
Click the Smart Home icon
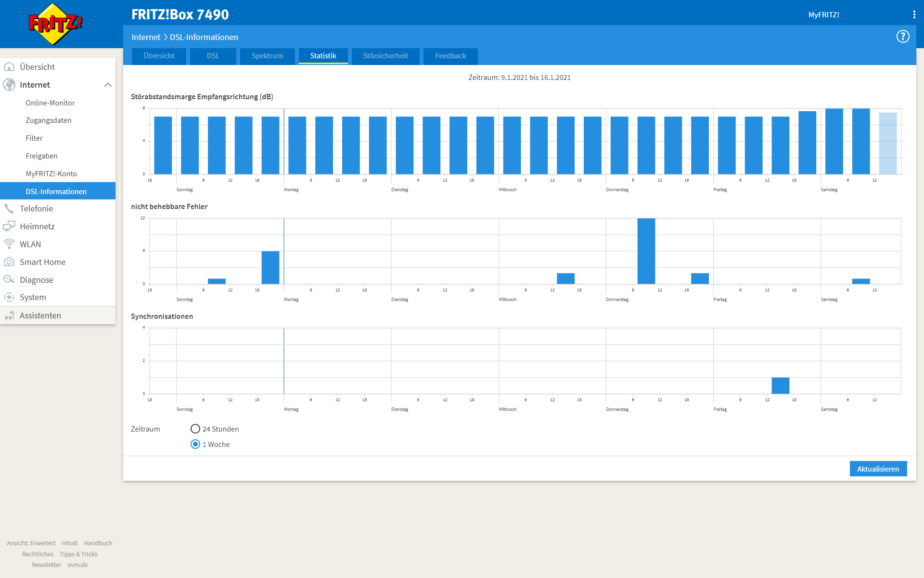(9, 262)
